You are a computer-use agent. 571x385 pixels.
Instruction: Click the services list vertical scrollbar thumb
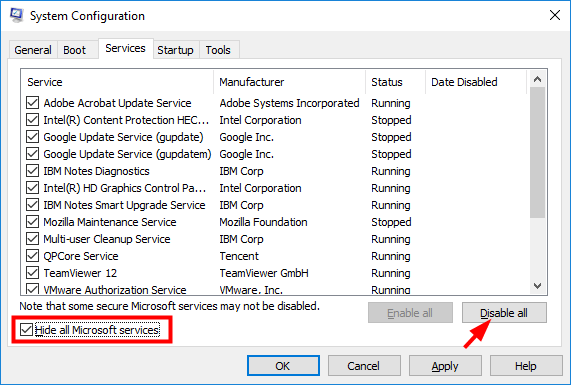[x=537, y=152]
